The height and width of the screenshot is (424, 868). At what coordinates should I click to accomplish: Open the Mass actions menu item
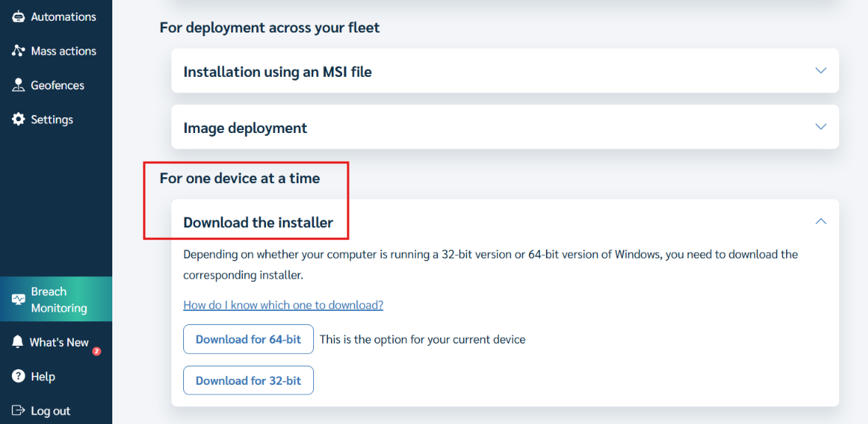tap(64, 51)
